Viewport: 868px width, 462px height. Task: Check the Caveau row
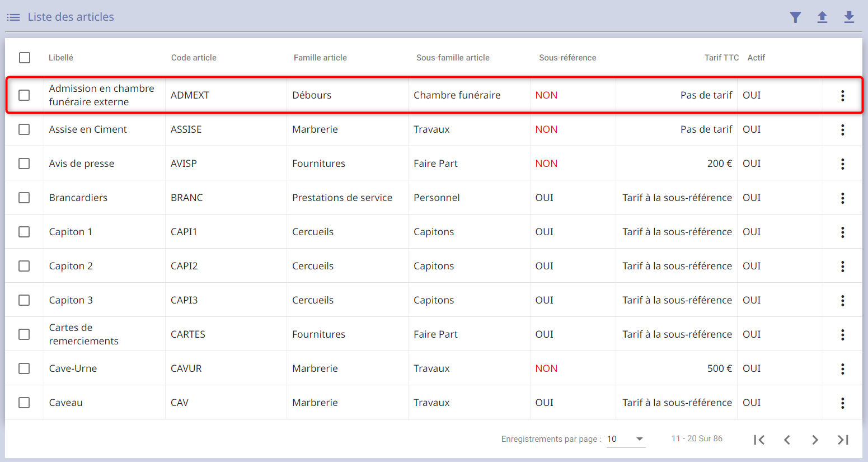tap(24, 403)
